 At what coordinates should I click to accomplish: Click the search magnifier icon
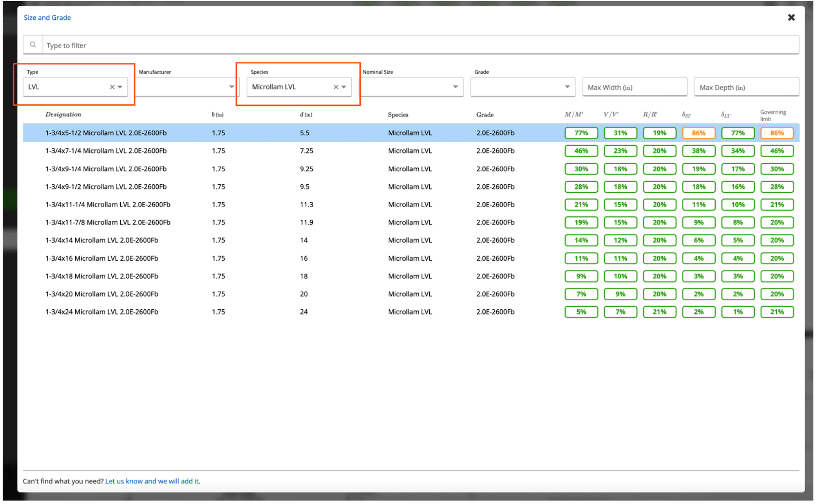coord(33,45)
